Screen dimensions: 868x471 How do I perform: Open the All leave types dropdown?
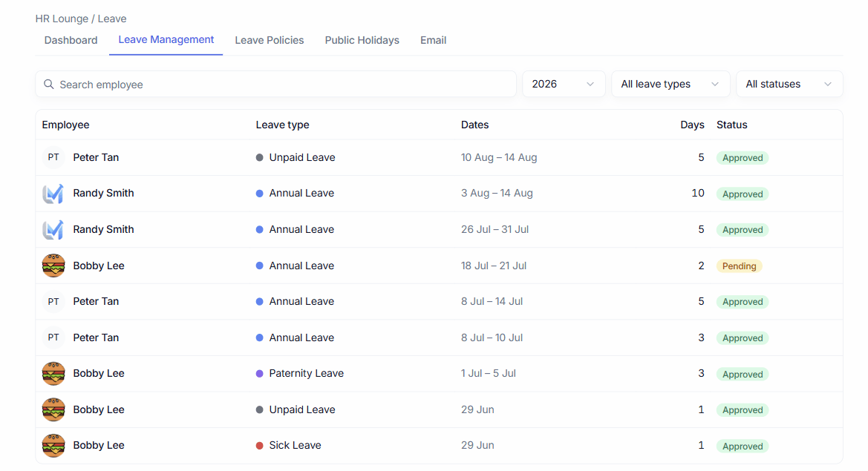670,84
